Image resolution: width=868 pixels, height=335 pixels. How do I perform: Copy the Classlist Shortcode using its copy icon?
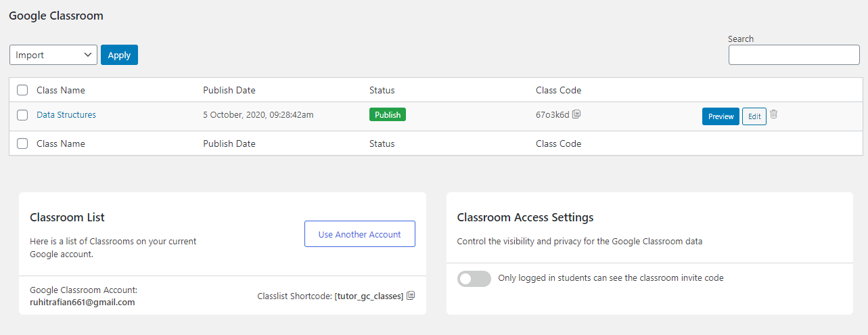coord(410,296)
